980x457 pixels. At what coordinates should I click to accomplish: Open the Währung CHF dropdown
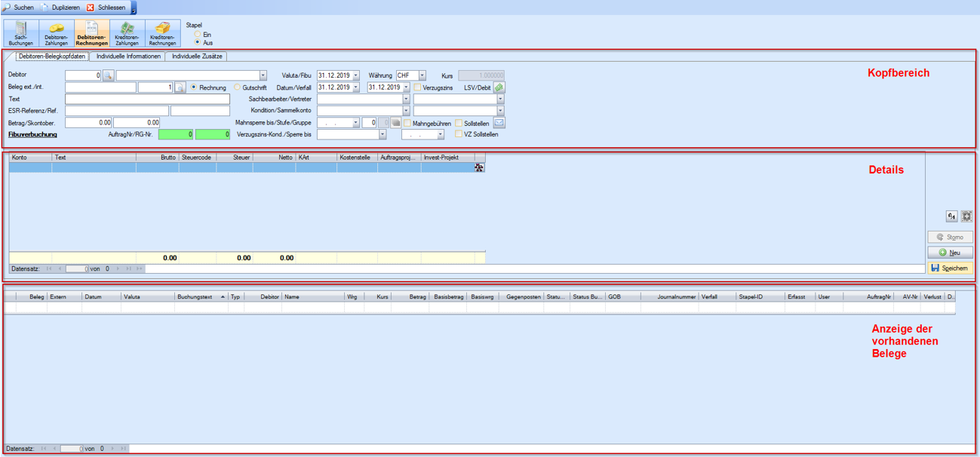(x=422, y=75)
